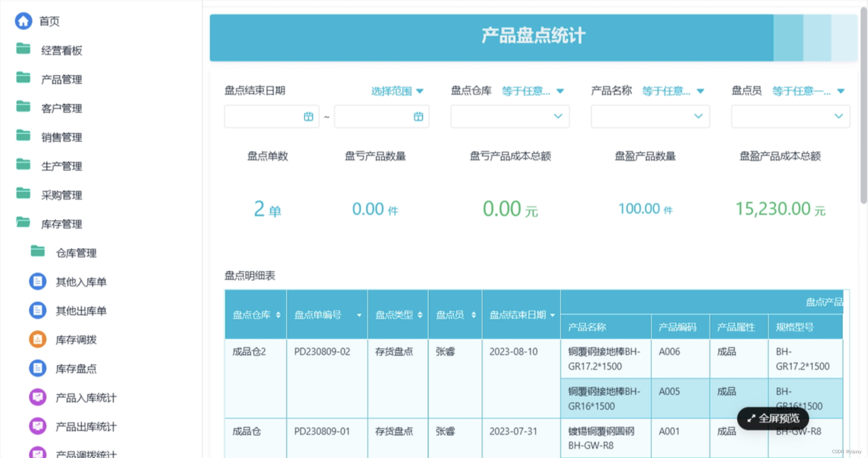
Task: Open 生产管理 menu entry
Action: pos(62,166)
